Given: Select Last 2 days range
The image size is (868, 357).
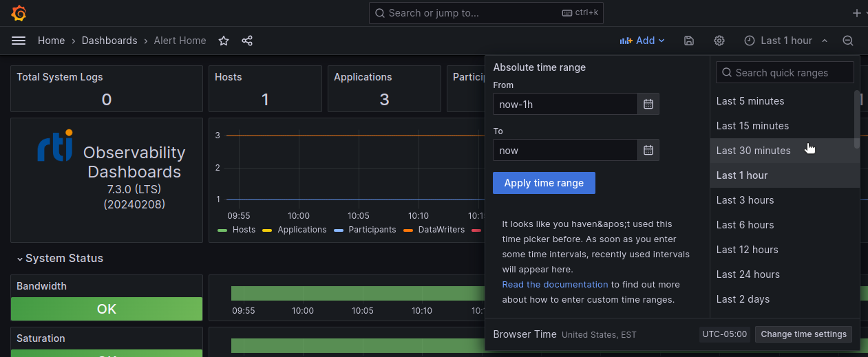Looking at the screenshot, I should [x=785, y=299].
